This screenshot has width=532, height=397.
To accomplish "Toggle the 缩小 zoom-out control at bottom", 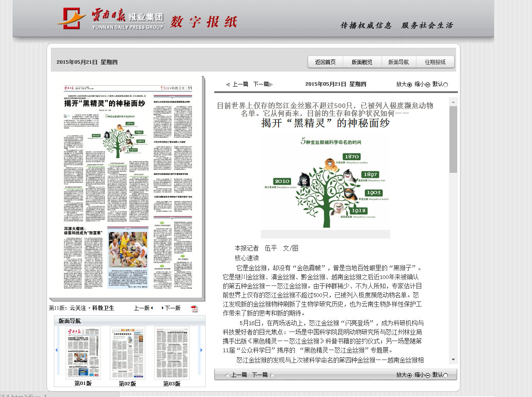I will 427,375.
